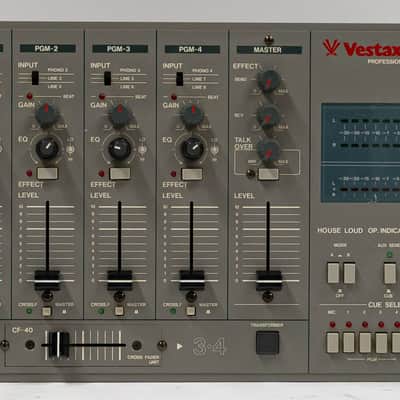The height and width of the screenshot is (400, 400).
Task: Tap the PGM-2 red beat LED
Action: [x=30, y=96]
